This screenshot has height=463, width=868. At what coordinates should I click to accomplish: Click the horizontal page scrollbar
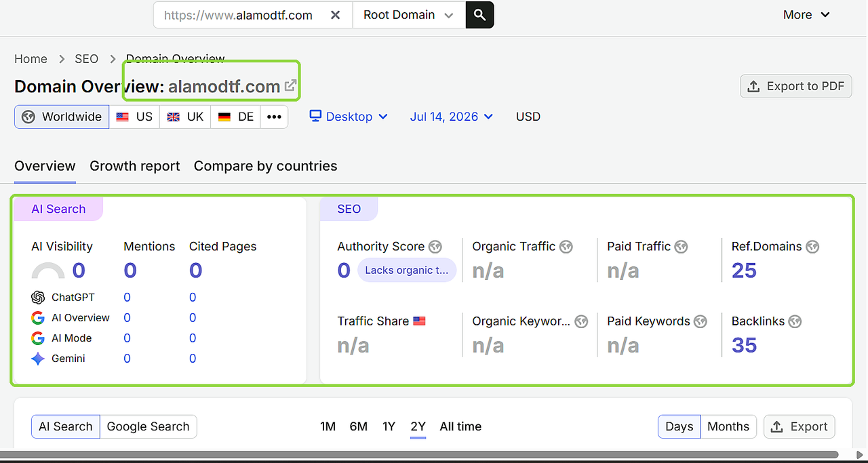pos(419,455)
